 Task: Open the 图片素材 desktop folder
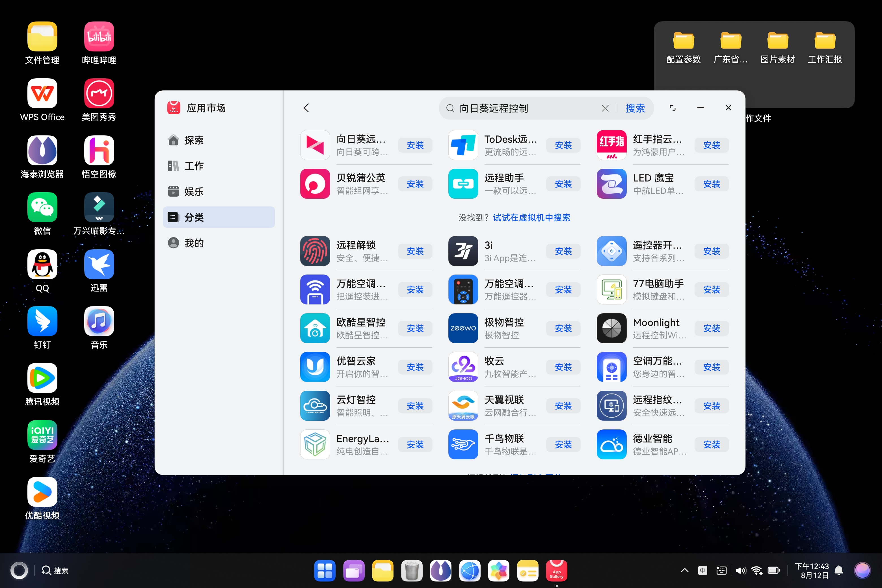pos(777,47)
